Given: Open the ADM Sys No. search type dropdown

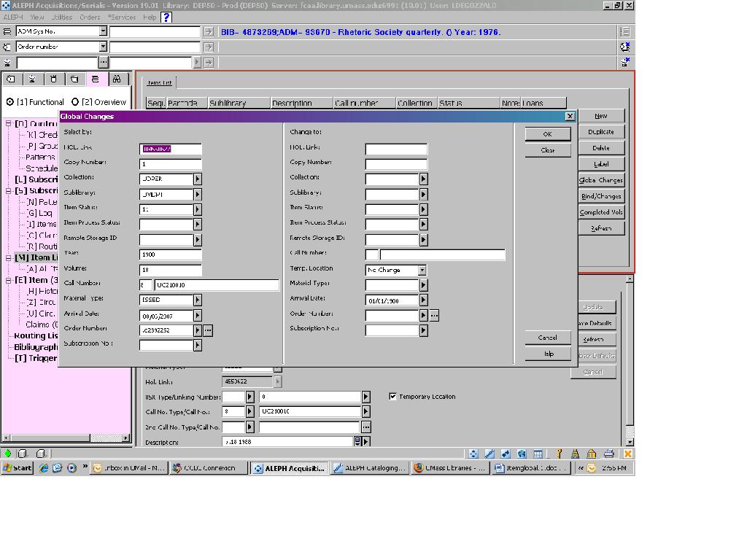Looking at the screenshot, I should 103,31.
